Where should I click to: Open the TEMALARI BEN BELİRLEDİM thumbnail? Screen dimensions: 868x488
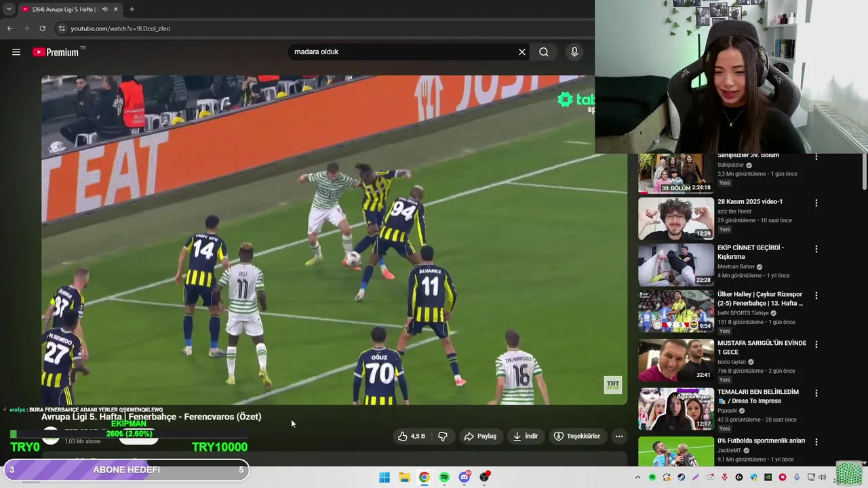click(676, 409)
